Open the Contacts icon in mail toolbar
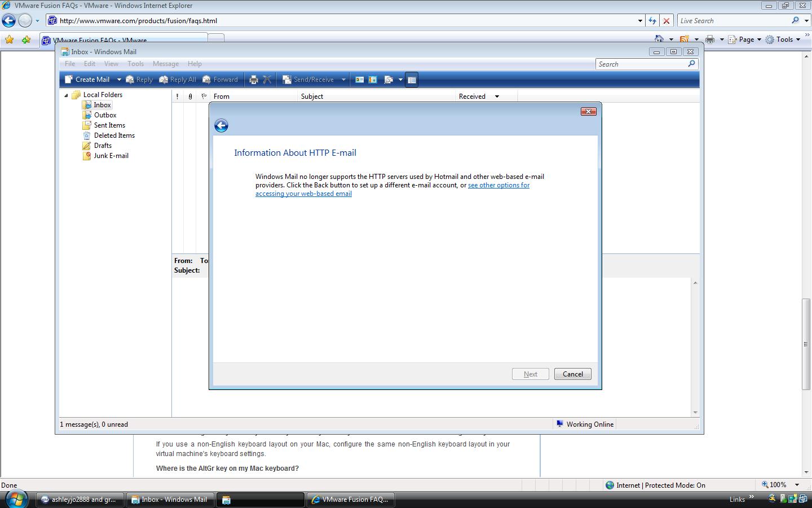This screenshot has height=508, width=812. pos(359,80)
